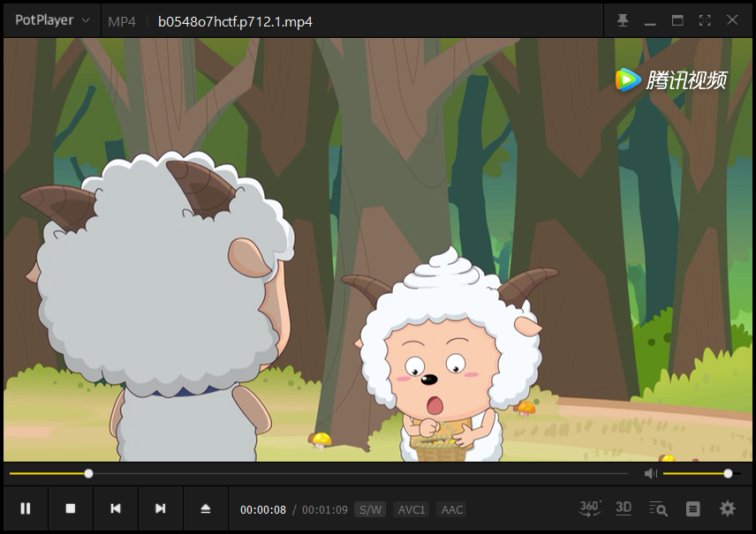
Task: Close the PotPlayer window
Action: coord(732,19)
